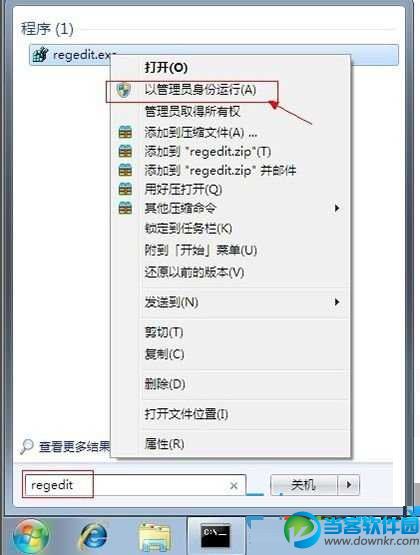420x555 pixels.
Task: Click the search magnifier icon by 查看更多结果
Action: tap(27, 446)
